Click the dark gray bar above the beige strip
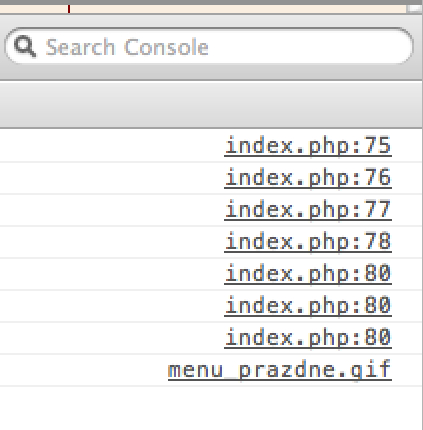 (211, 2)
